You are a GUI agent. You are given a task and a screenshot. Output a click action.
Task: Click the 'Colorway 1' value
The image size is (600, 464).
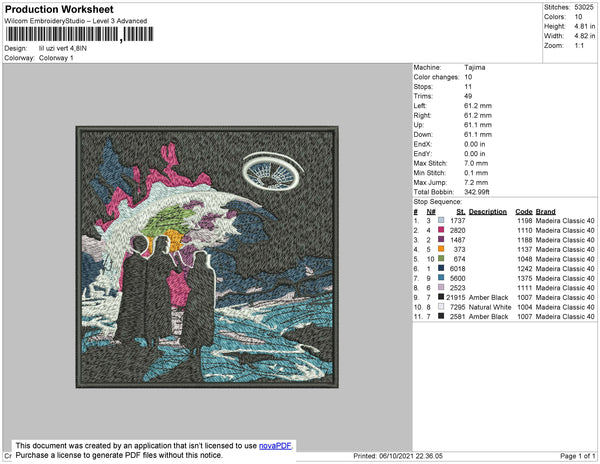pyautogui.click(x=56, y=58)
